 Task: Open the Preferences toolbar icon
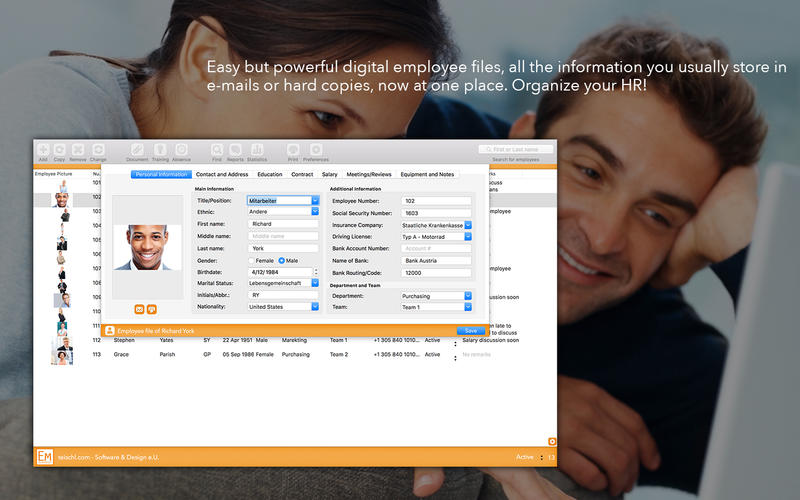click(316, 149)
